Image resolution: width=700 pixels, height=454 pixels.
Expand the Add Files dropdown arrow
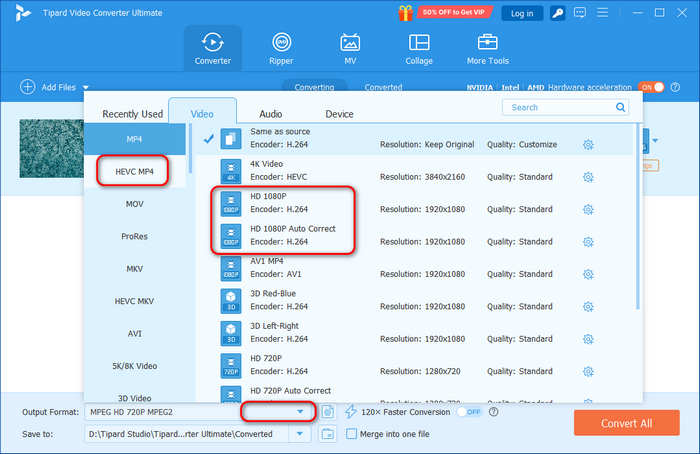tap(86, 87)
